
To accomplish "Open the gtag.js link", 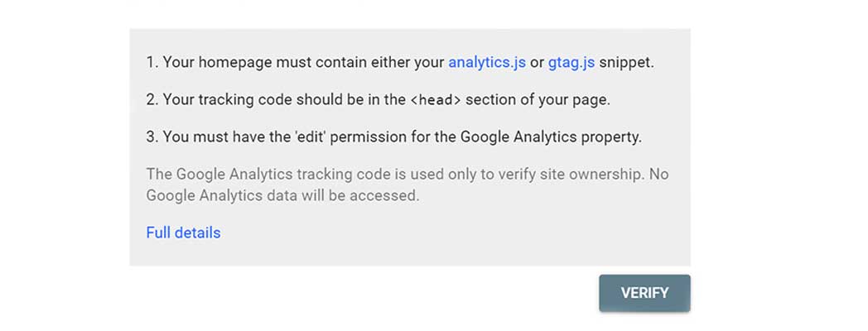I will pos(571,62).
